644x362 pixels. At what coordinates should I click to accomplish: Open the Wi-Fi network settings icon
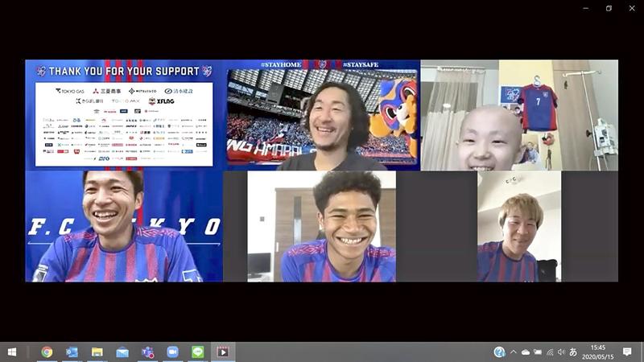[550, 352]
